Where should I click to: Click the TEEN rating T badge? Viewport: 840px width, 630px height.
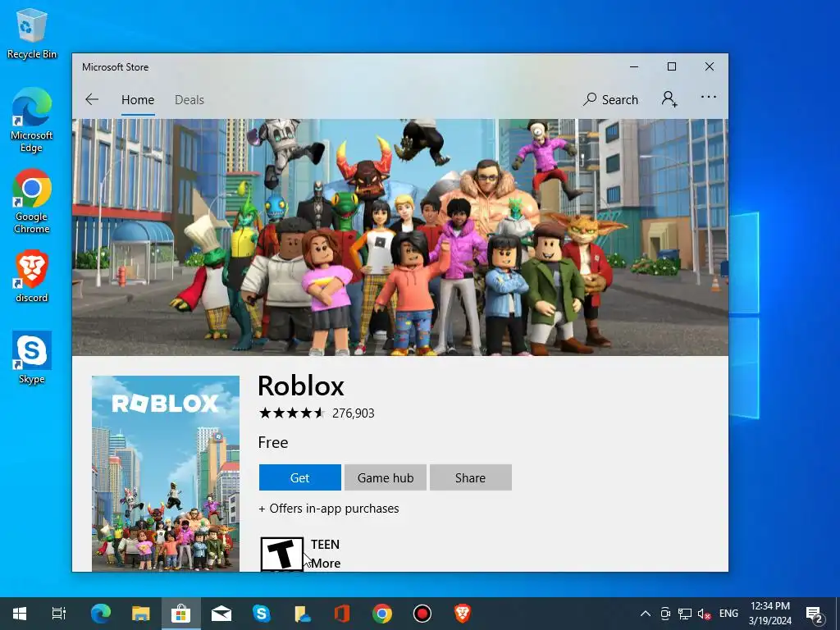tap(282, 554)
